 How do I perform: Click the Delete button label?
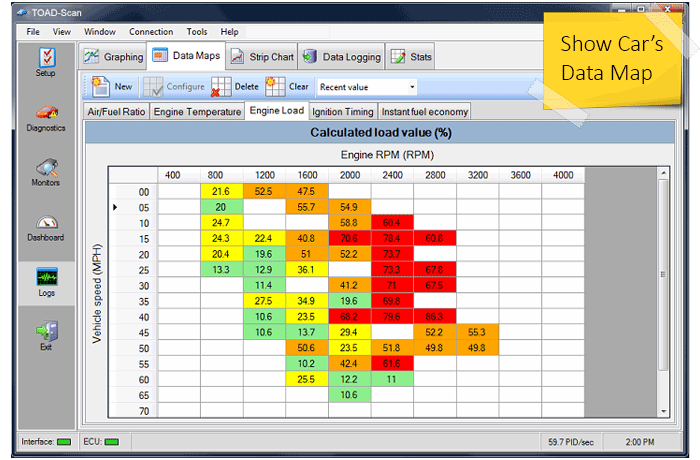pyautogui.click(x=246, y=87)
